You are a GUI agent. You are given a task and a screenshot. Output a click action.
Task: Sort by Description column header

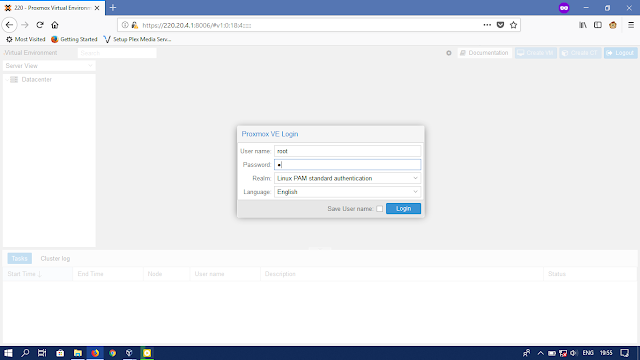click(402, 274)
